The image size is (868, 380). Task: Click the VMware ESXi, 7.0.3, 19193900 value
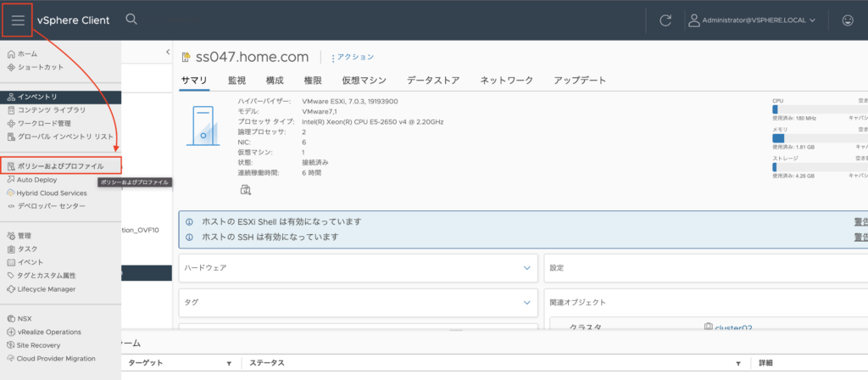(x=350, y=102)
